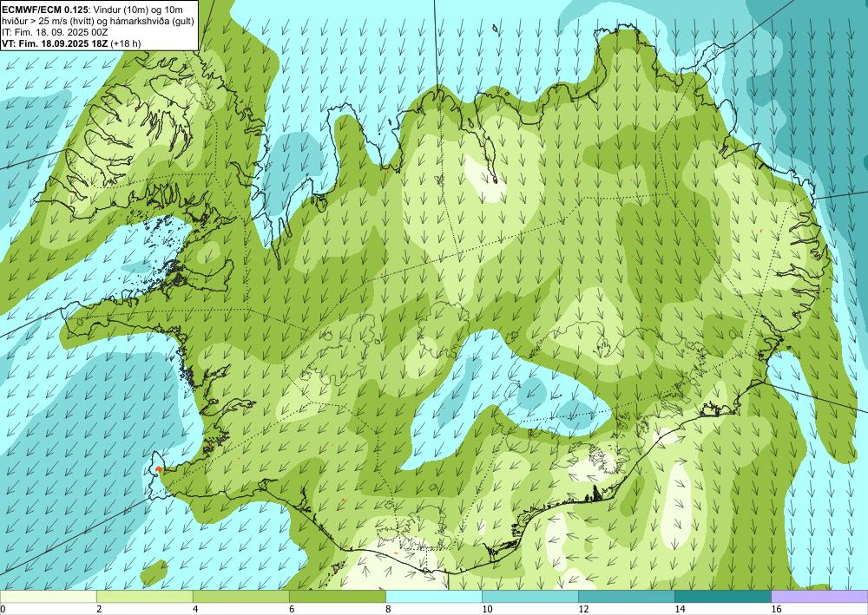Click the pale cream 0–2 legend swatch
The width and height of the screenshot is (868, 615).
click(48, 597)
